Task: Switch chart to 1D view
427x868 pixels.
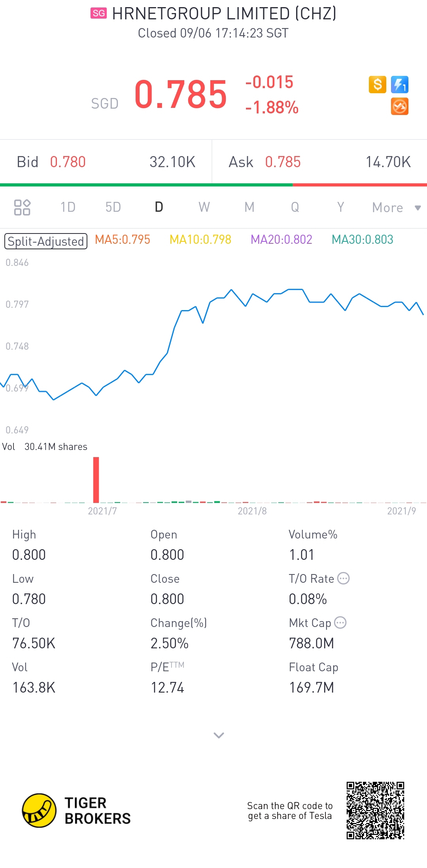Action: point(68,207)
